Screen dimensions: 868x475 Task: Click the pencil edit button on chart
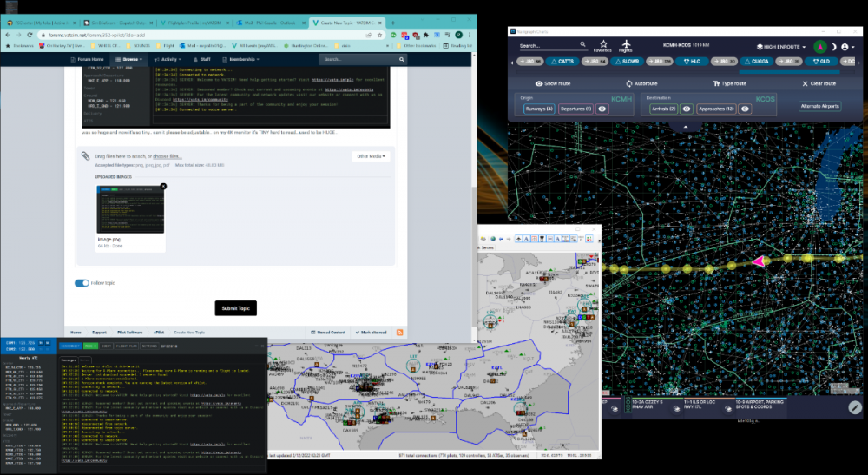click(x=855, y=407)
